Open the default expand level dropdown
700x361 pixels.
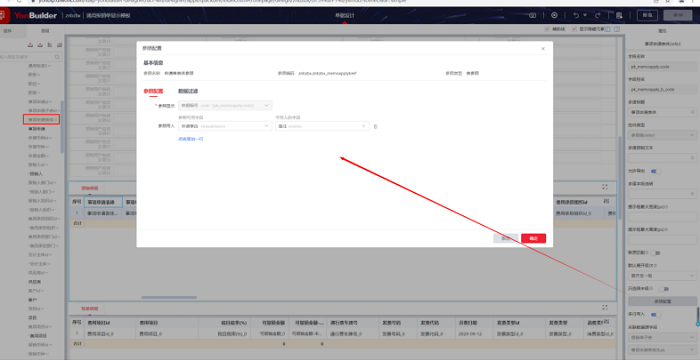[x=662, y=275]
